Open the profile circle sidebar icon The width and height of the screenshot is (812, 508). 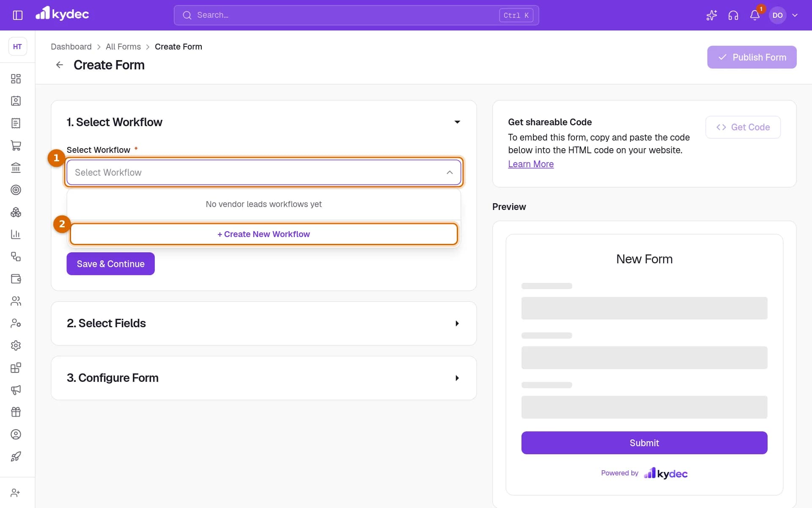[x=16, y=434]
